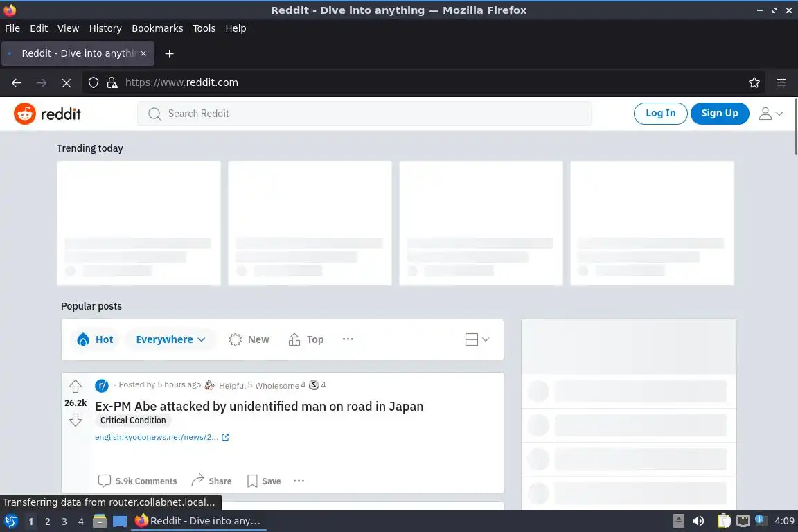The height and width of the screenshot is (532, 798).
Task: Expand the Everywhere location dropdown
Action: tap(170, 339)
